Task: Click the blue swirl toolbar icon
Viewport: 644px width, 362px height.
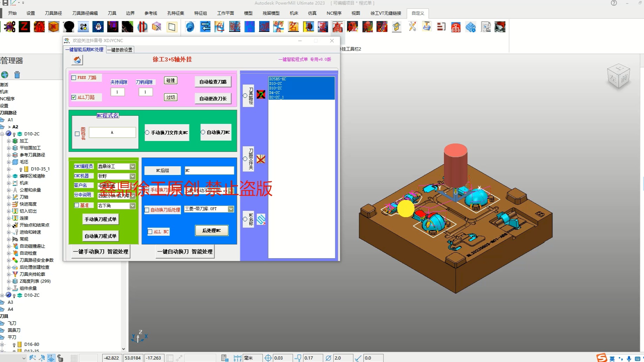Action: point(190,27)
